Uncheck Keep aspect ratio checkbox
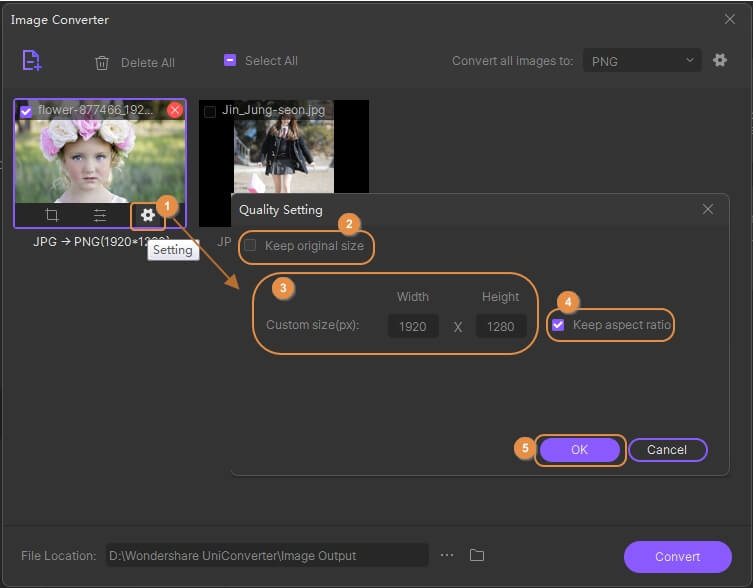 click(x=559, y=325)
